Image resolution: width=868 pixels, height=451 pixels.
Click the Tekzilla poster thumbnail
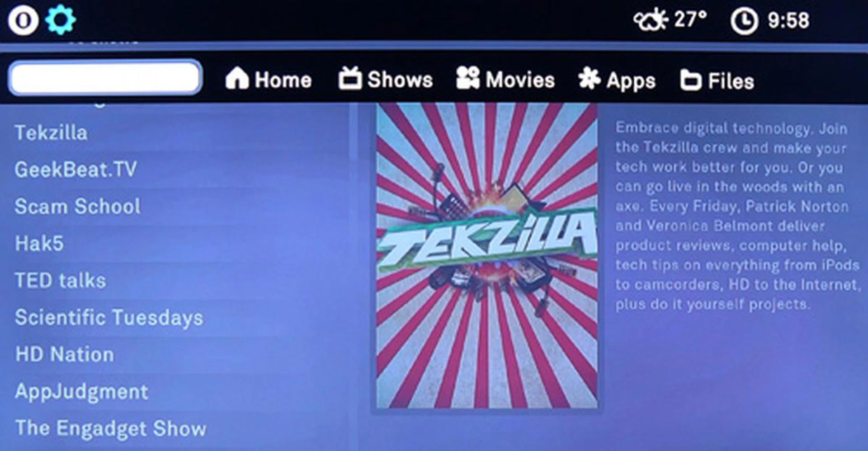(487, 256)
